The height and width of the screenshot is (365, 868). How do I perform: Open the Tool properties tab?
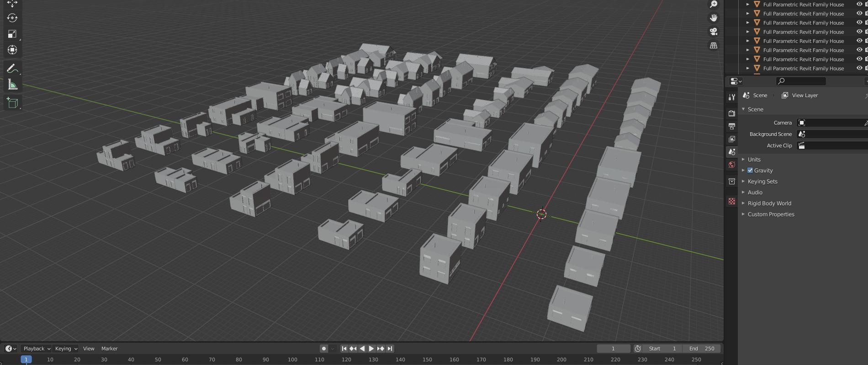click(732, 97)
